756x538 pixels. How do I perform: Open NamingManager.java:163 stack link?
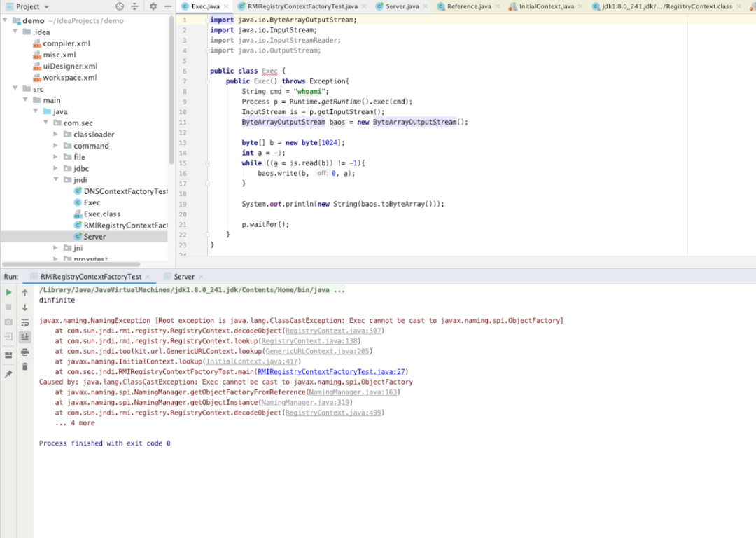point(353,392)
